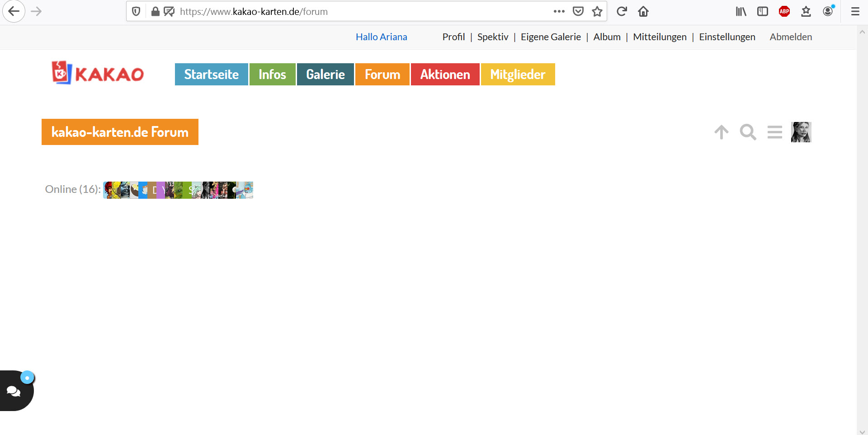The height and width of the screenshot is (435, 868).
Task: Toggle the browser sidebar view
Action: (x=763, y=12)
